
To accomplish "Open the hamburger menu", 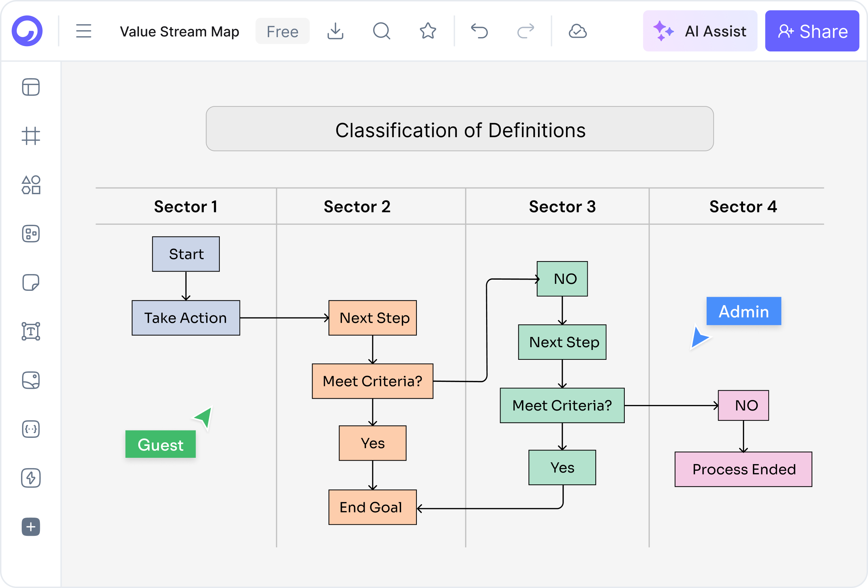I will tap(84, 31).
